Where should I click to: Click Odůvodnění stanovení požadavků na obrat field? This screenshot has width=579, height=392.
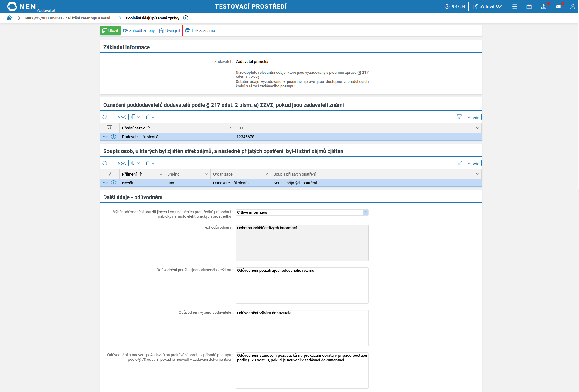[x=302, y=370]
